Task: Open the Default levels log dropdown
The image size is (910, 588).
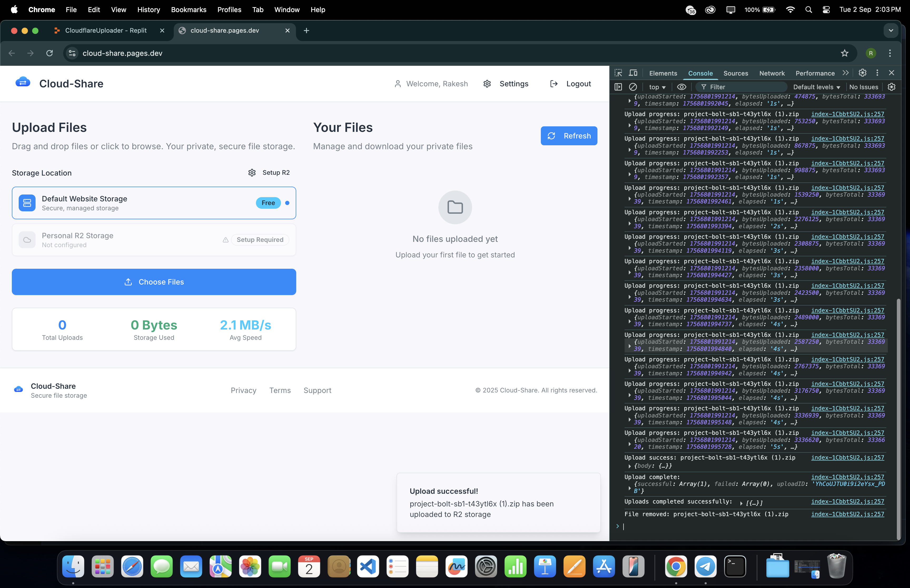Action: click(817, 87)
